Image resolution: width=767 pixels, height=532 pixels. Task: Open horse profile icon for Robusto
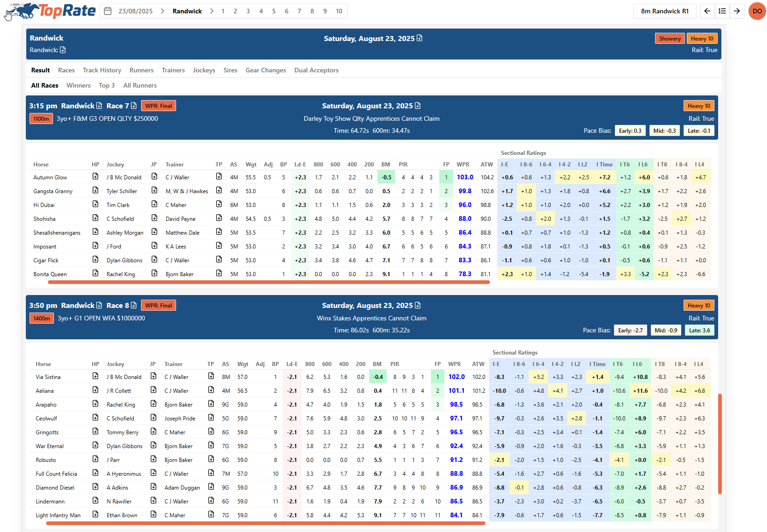click(x=95, y=459)
